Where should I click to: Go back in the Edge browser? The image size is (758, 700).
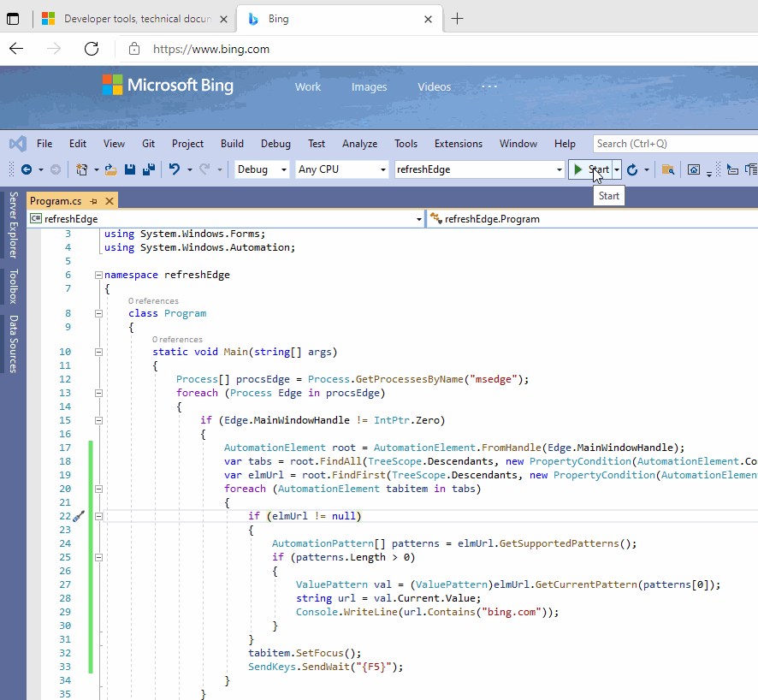tap(16, 49)
